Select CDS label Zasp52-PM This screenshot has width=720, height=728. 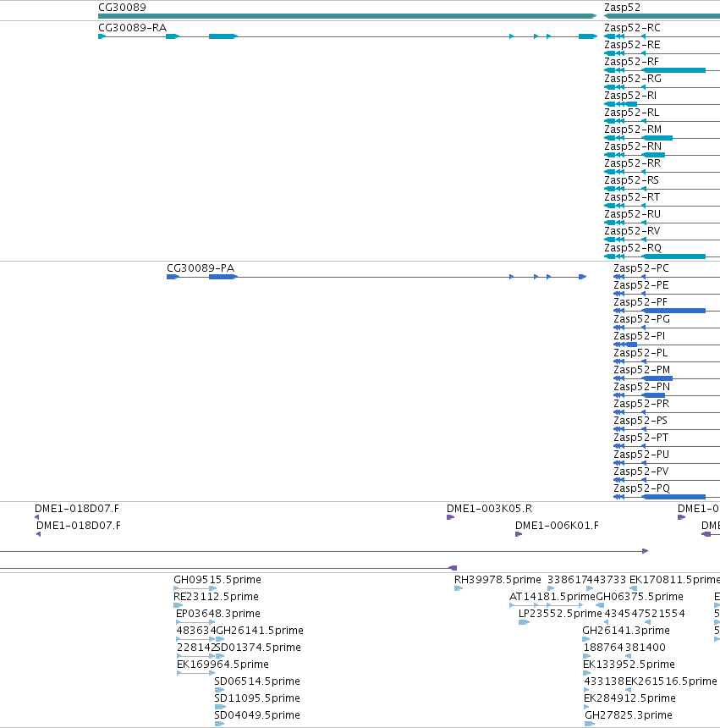pos(641,370)
